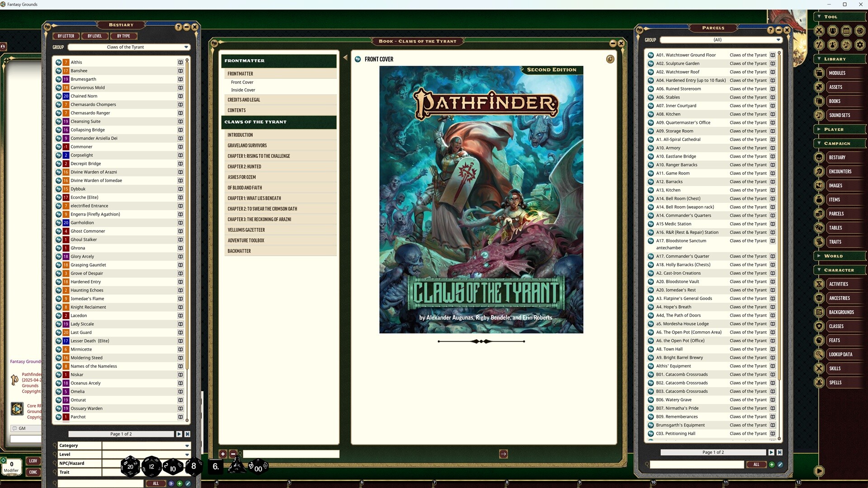Open the Calendar tool icon

point(846,31)
